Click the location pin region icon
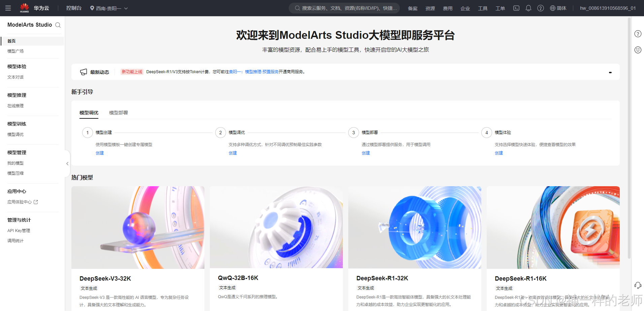This screenshot has height=311, width=644. point(92,8)
